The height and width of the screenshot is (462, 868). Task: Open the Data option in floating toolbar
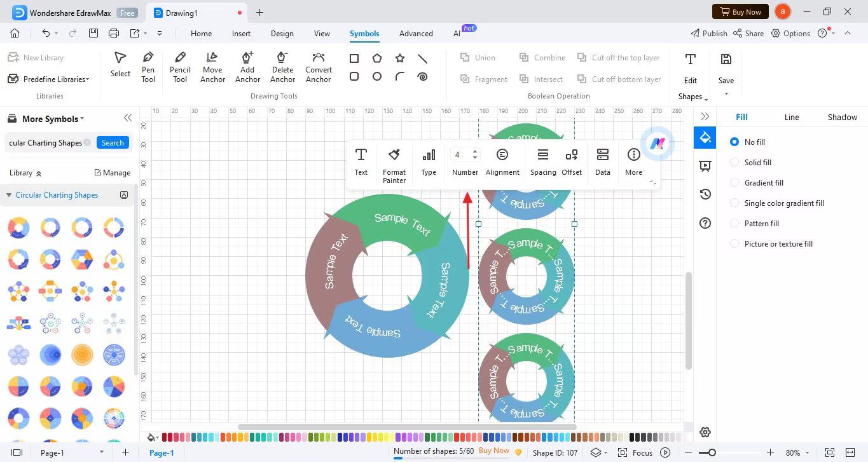tap(603, 162)
